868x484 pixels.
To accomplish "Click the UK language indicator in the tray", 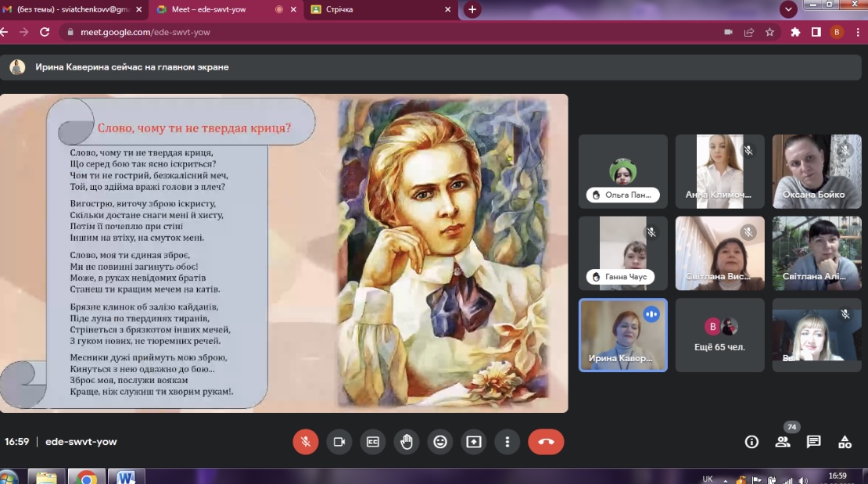I will [x=708, y=479].
